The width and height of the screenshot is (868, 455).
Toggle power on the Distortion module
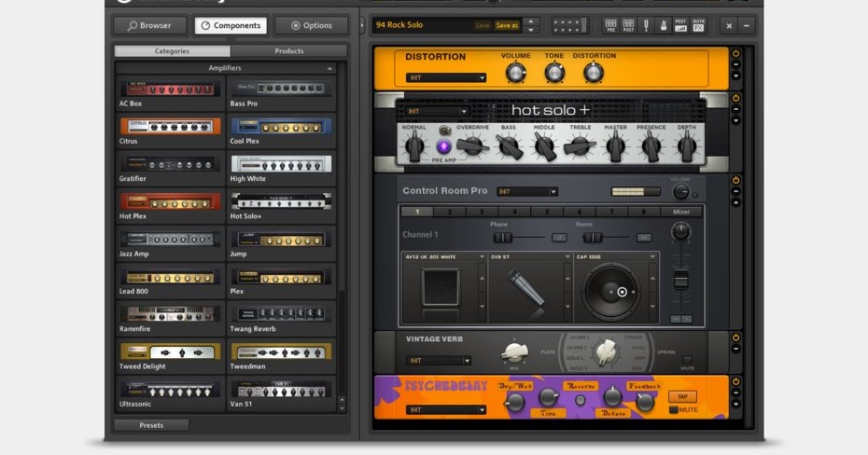click(x=735, y=53)
